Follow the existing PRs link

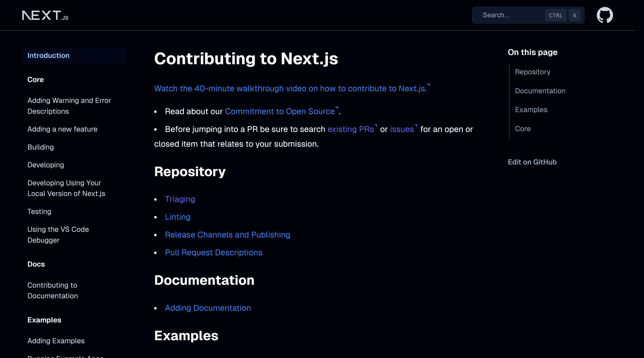[x=350, y=129]
